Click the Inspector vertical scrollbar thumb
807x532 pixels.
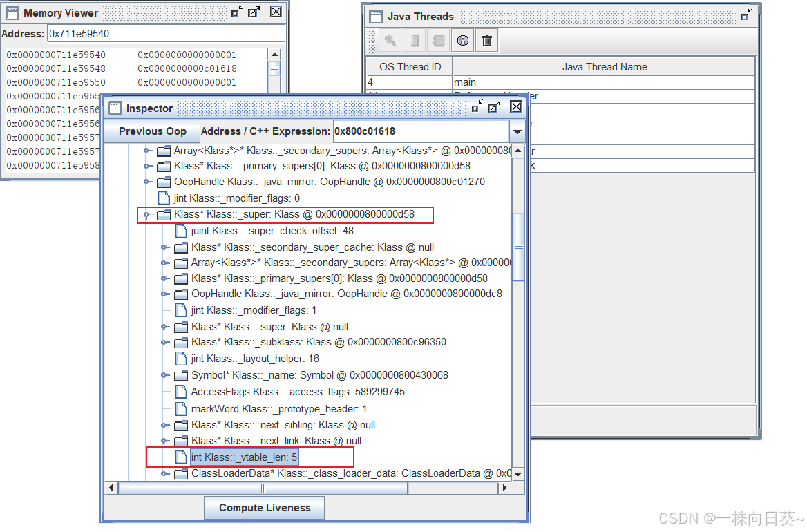click(518, 246)
